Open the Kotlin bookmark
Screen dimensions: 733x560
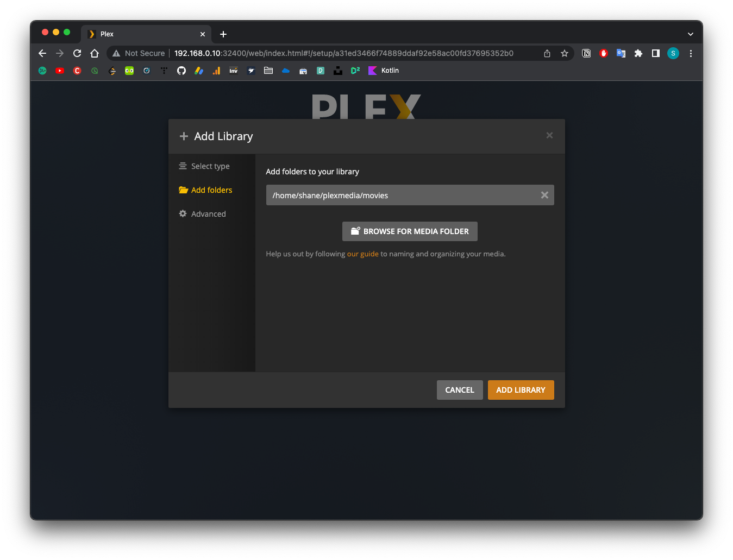384,71
